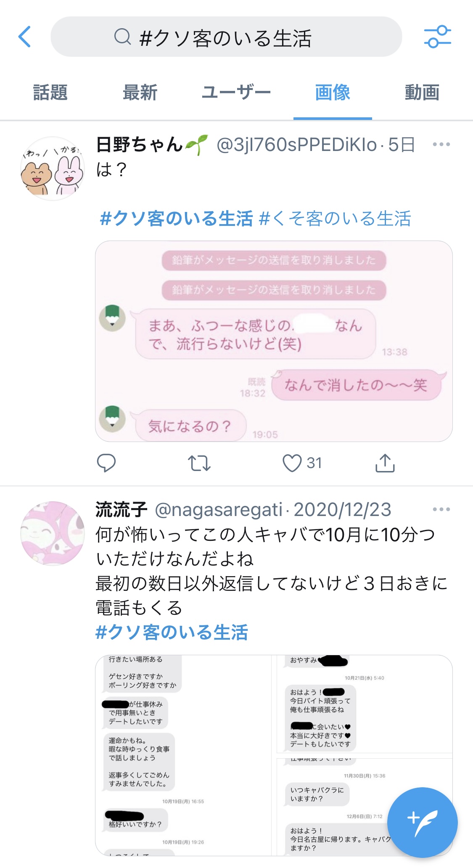Switch to the 動画 tab
Viewport: 473px width, 868px height.
[422, 93]
